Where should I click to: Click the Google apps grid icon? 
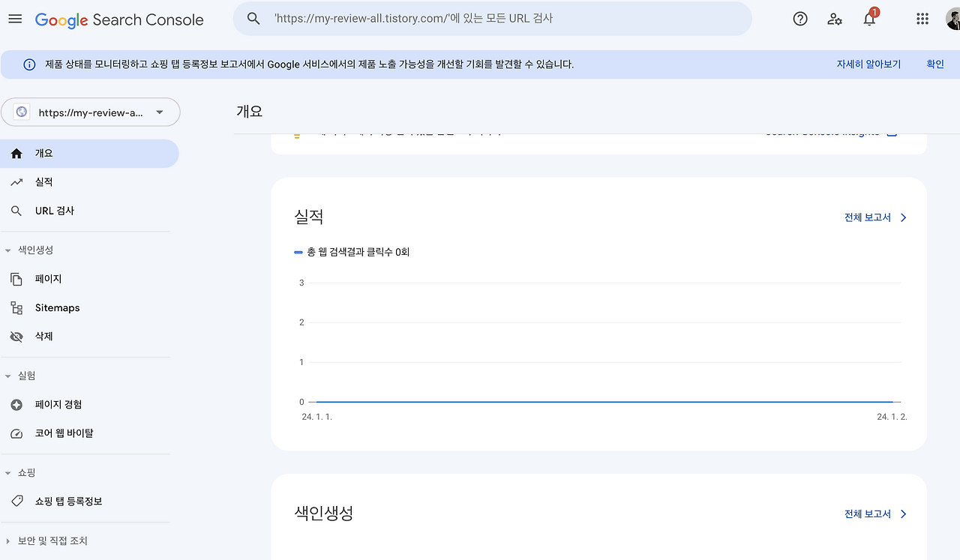[922, 19]
